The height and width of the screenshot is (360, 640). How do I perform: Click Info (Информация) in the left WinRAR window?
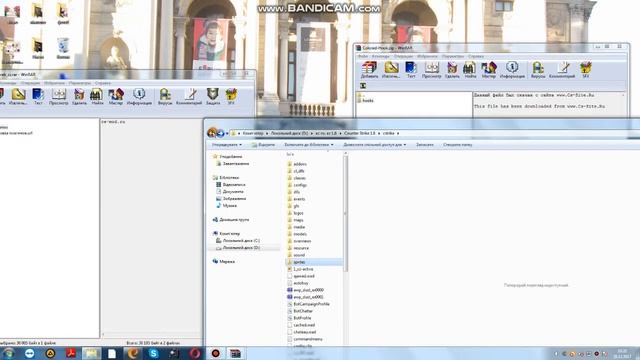[139, 97]
